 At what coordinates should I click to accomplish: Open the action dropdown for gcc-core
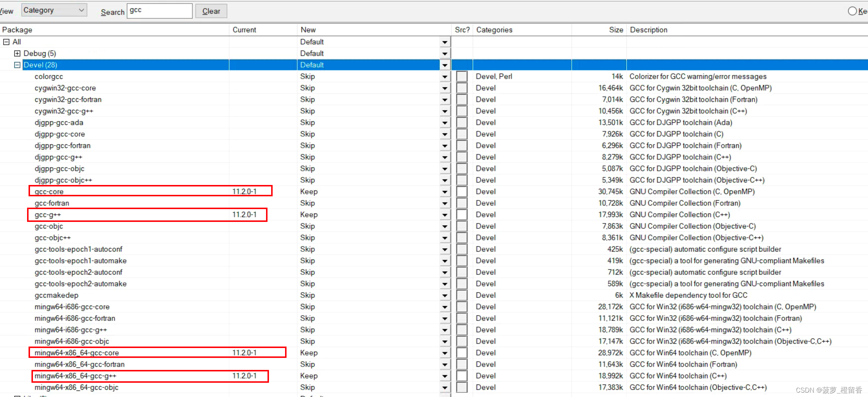coord(445,192)
